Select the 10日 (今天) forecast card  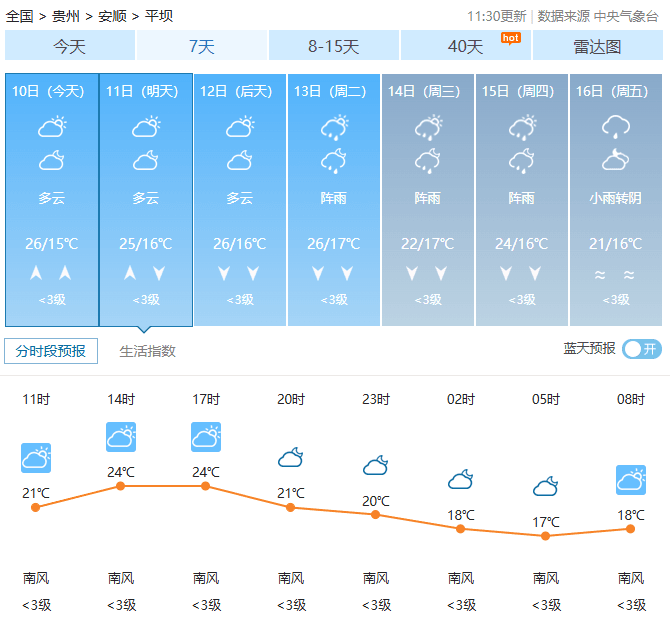pyautogui.click(x=52, y=200)
